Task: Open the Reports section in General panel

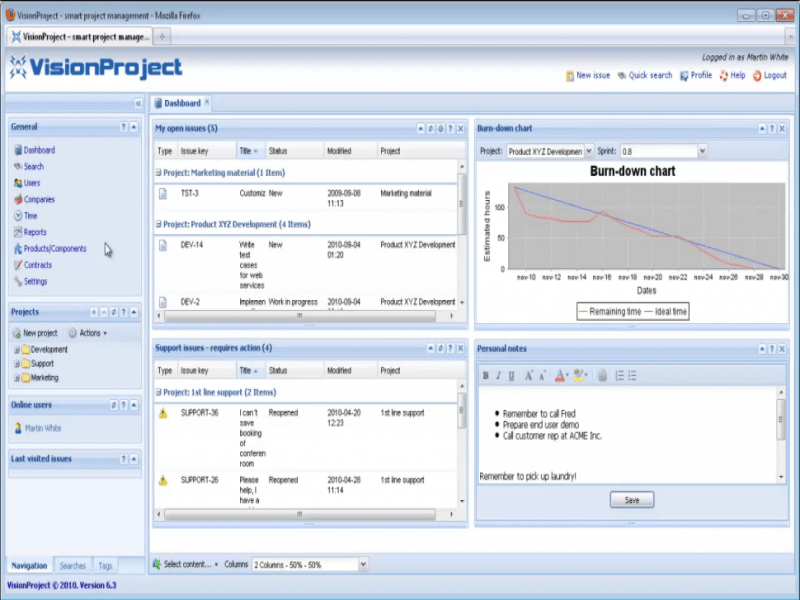Action: (35, 232)
